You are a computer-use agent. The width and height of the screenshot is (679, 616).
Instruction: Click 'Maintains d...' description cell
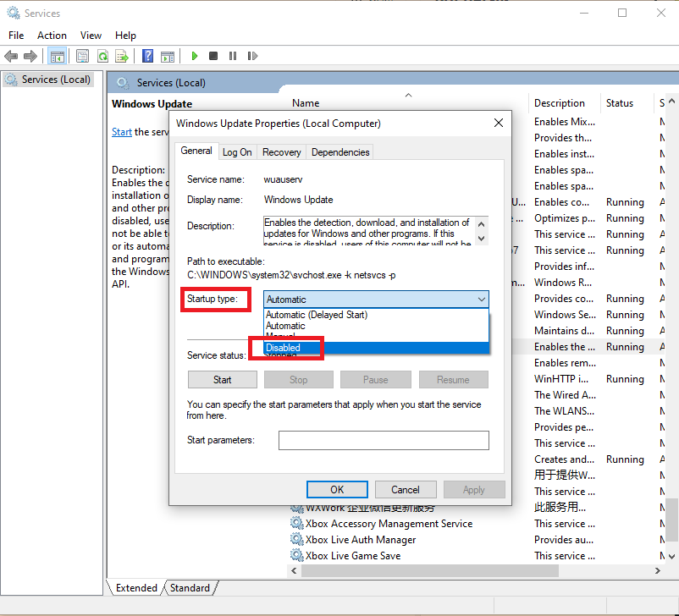[564, 331]
